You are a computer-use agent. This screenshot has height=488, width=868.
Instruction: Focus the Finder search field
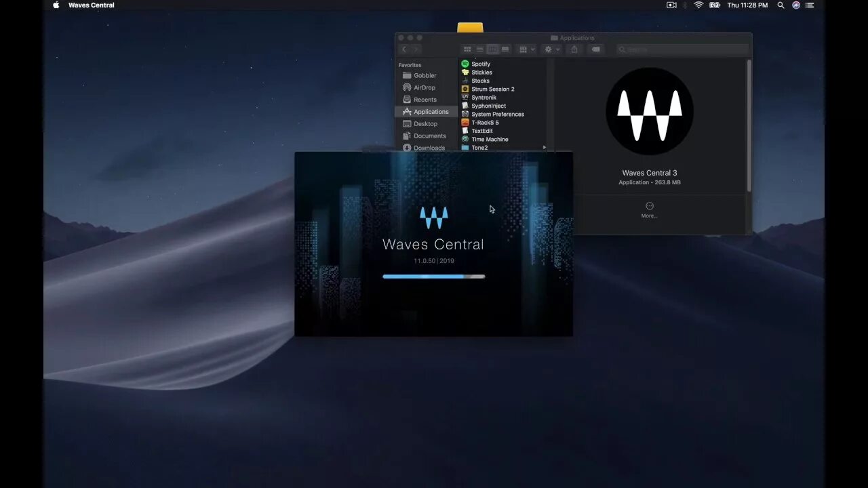(682, 49)
